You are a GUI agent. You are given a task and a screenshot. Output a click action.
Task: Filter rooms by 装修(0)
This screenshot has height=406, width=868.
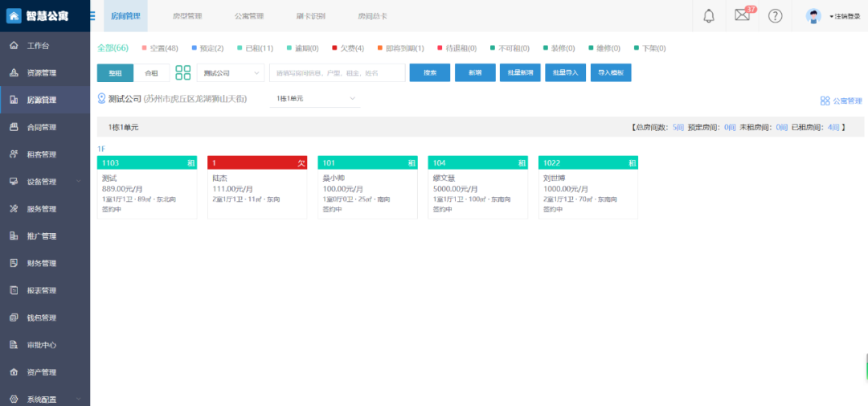[x=559, y=48]
